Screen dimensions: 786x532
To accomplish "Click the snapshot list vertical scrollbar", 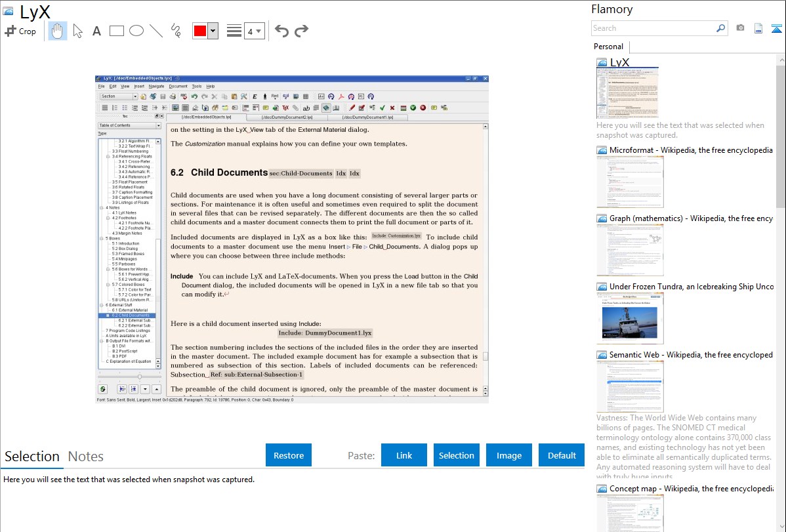I will (781, 135).
